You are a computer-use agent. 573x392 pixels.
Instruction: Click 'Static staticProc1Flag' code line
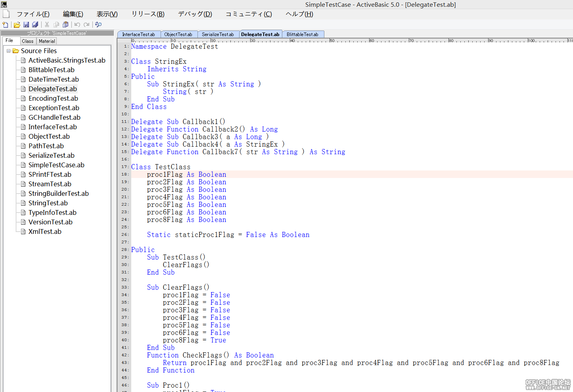click(x=228, y=235)
